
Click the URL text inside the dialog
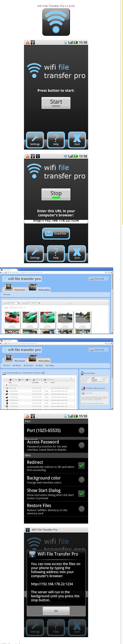(x=52, y=584)
